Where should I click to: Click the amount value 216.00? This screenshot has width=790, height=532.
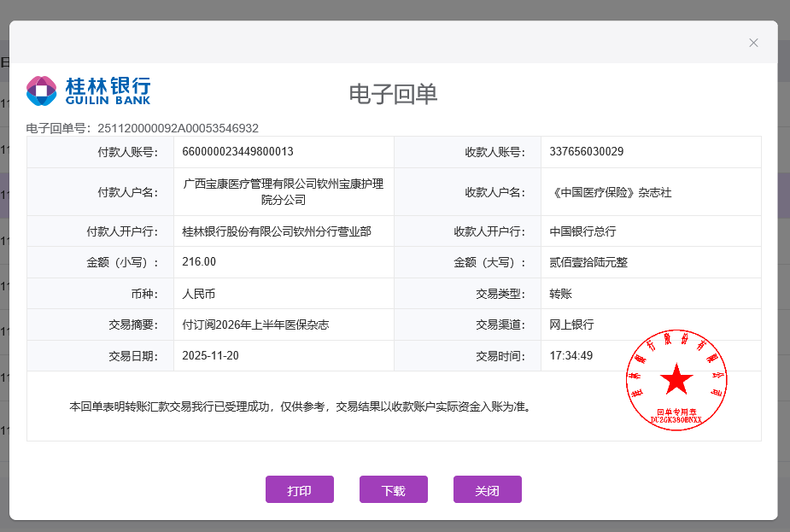[199, 262]
